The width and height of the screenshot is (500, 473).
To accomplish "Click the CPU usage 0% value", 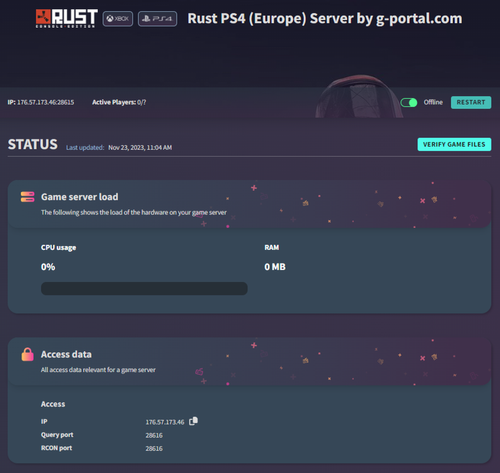I will point(48,267).
